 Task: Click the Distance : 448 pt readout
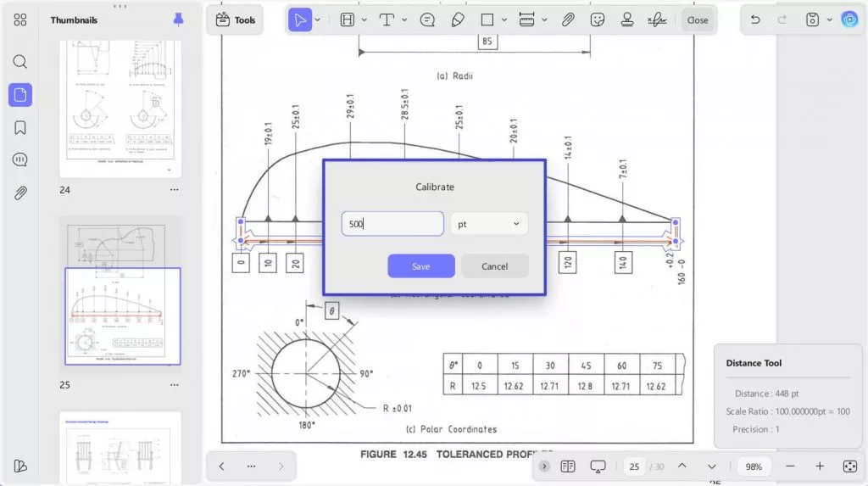(x=766, y=394)
